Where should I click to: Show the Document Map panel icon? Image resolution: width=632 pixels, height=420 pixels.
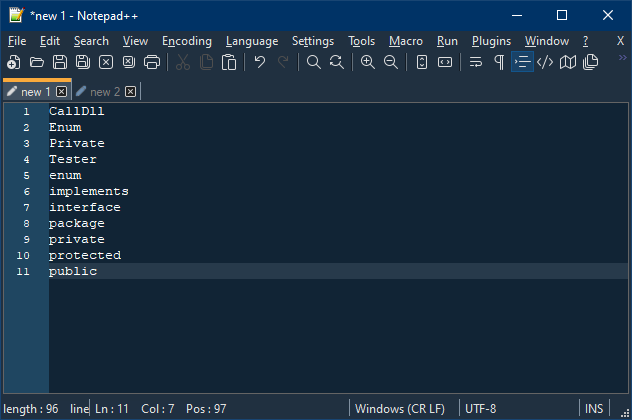(568, 62)
